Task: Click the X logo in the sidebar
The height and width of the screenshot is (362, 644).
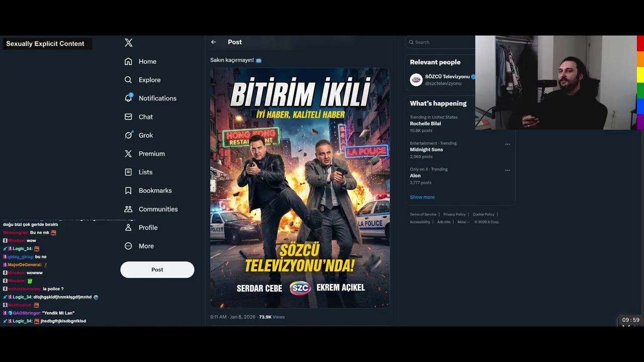Action: [x=129, y=43]
